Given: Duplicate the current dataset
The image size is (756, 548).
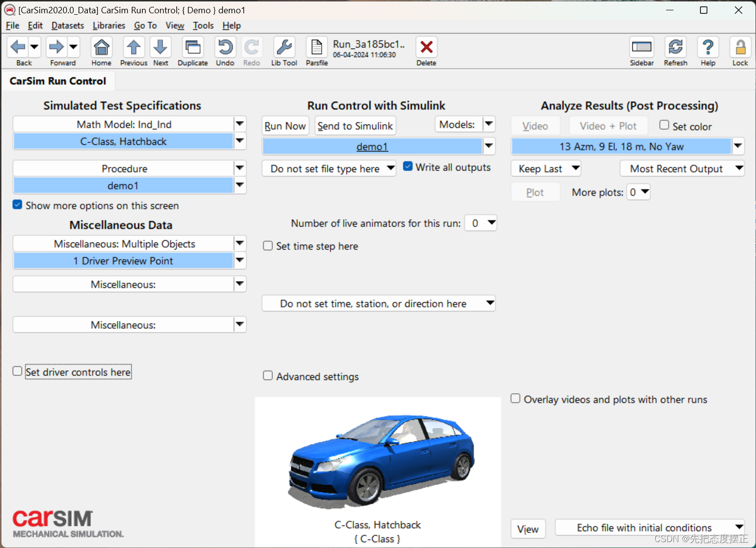Looking at the screenshot, I should point(193,47).
